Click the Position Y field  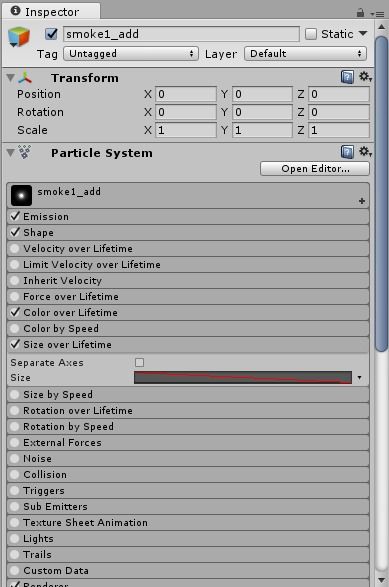[x=262, y=94]
